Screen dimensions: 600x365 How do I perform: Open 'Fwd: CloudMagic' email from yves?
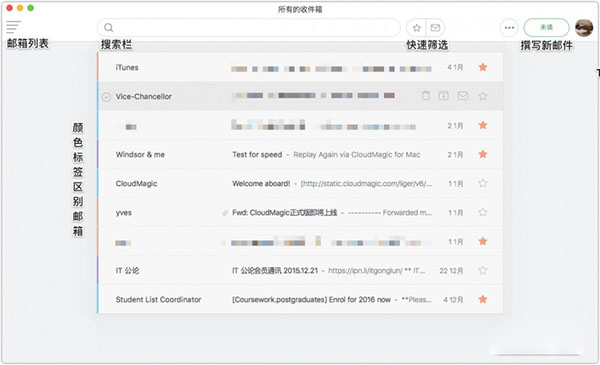(284, 213)
